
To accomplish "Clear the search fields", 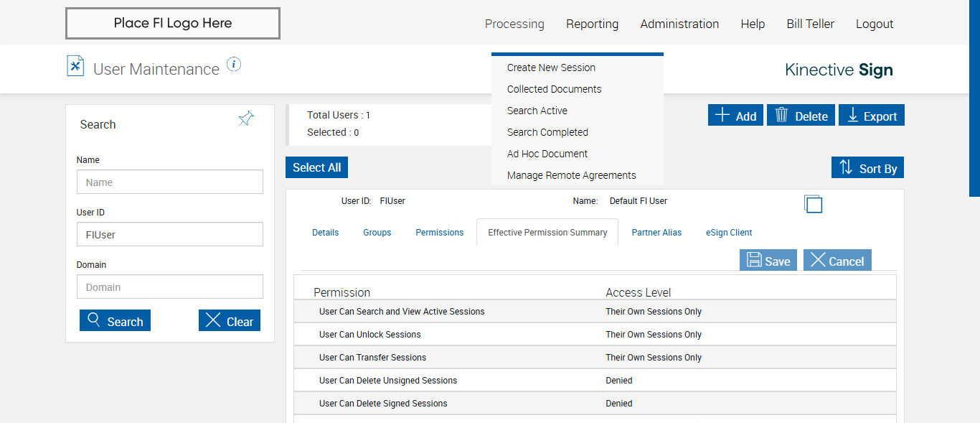I will coord(229,321).
